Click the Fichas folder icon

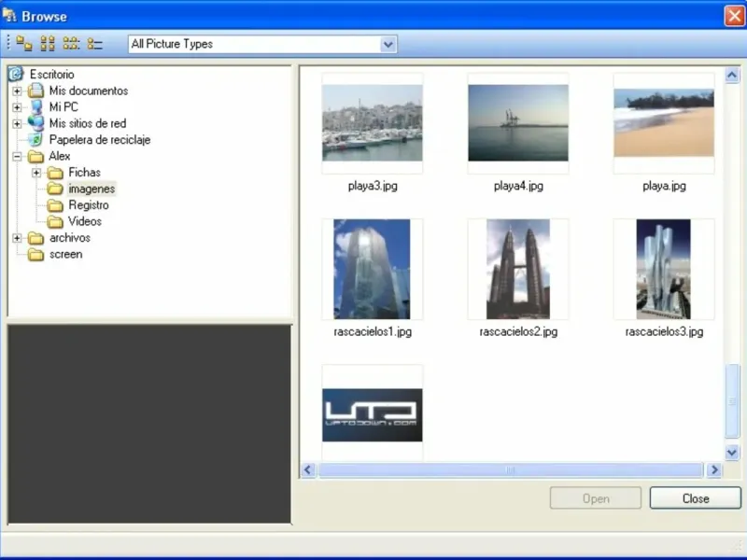click(55, 173)
